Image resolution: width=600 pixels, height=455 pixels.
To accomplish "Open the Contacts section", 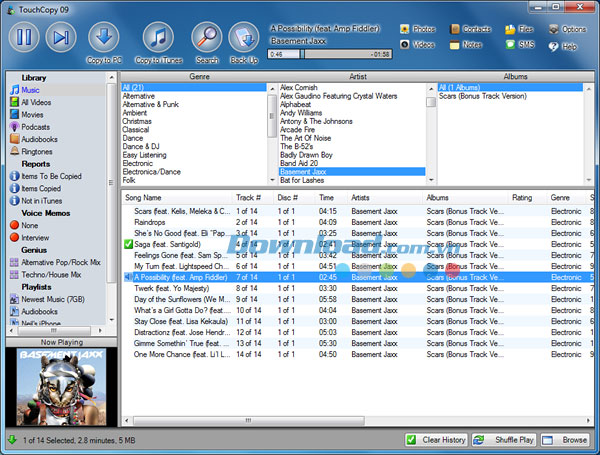I will [470, 29].
